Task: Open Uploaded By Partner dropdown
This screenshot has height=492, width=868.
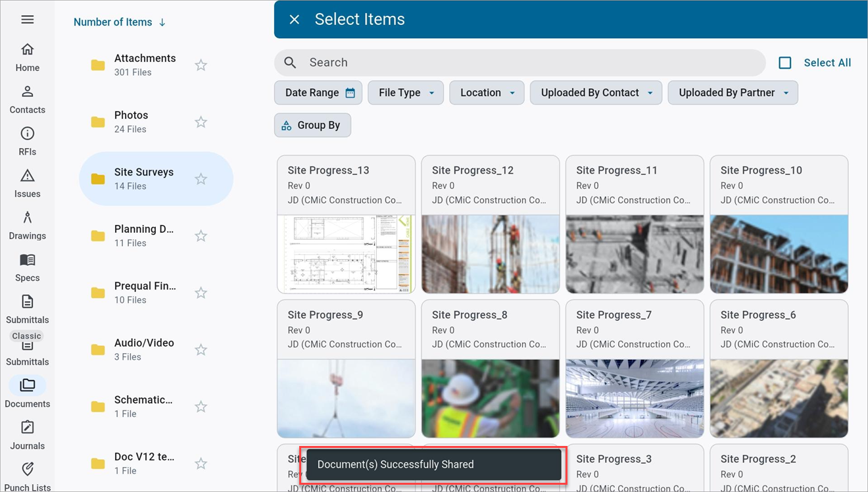Action: point(733,93)
